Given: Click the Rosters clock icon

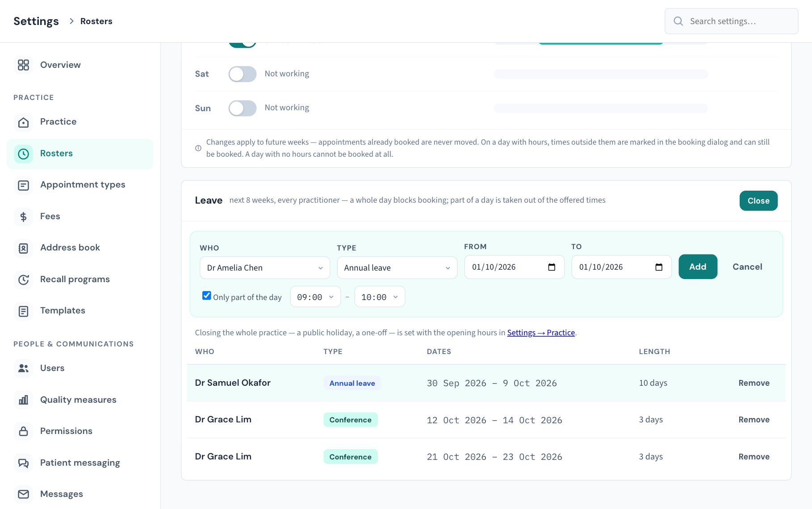Looking at the screenshot, I should [23, 154].
